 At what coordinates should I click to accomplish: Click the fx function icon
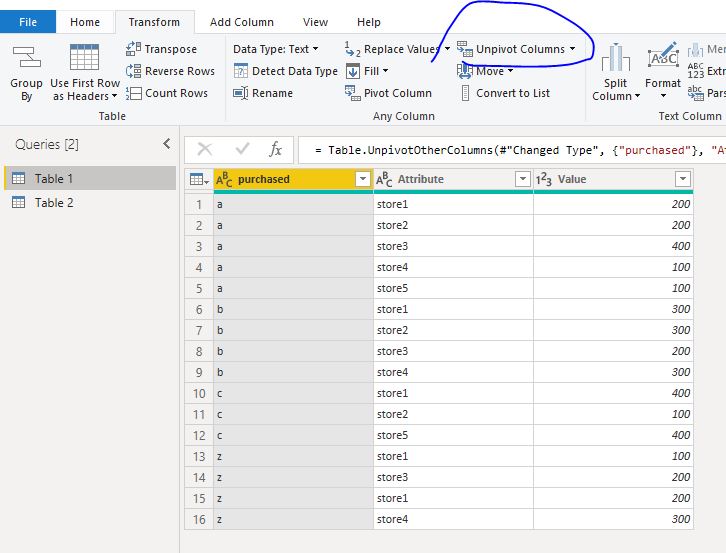point(275,149)
